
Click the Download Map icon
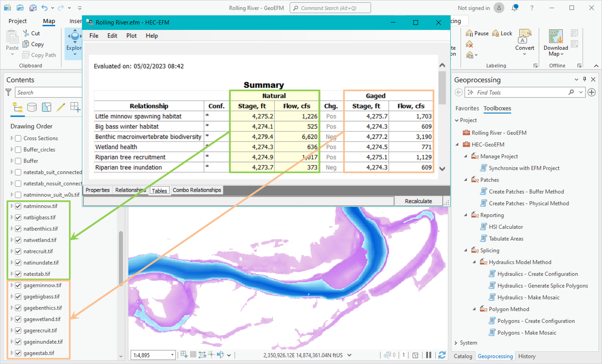click(x=556, y=36)
